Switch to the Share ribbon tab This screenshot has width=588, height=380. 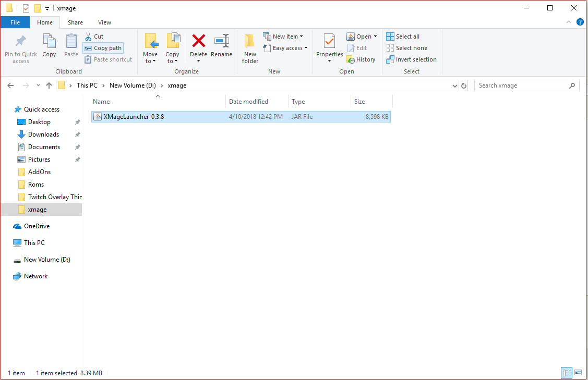coord(75,22)
